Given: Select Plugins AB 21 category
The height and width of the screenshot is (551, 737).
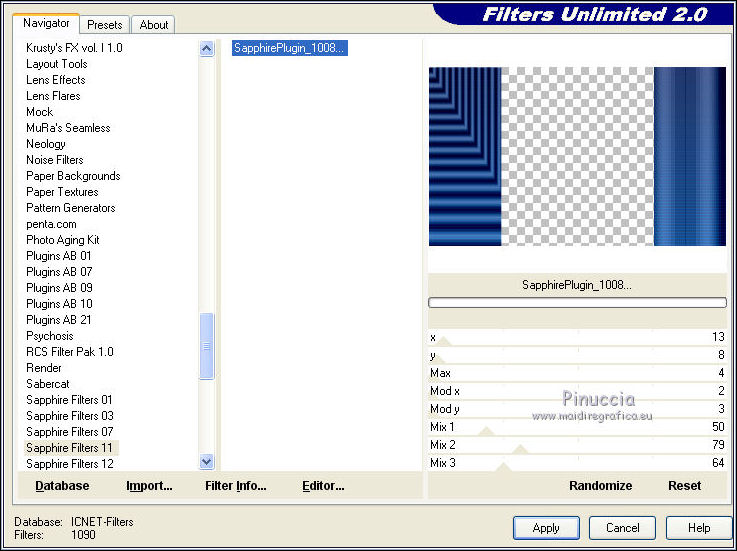Looking at the screenshot, I should [59, 320].
